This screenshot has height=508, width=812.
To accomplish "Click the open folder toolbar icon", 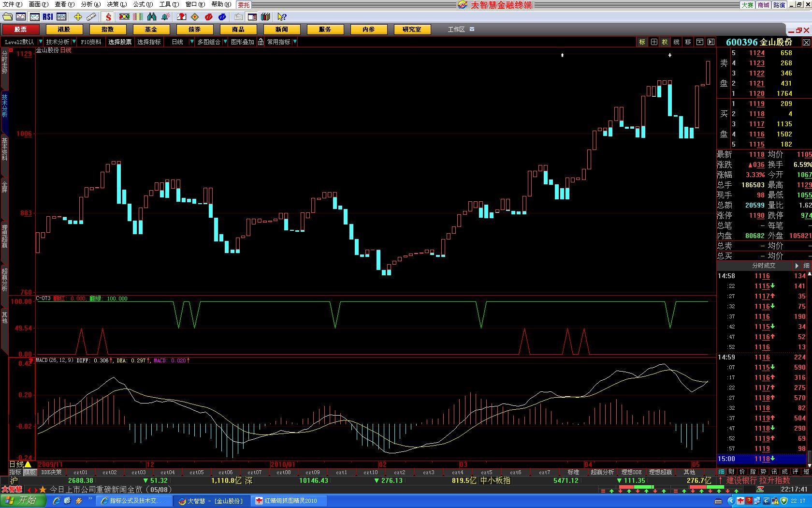I will [7, 17].
